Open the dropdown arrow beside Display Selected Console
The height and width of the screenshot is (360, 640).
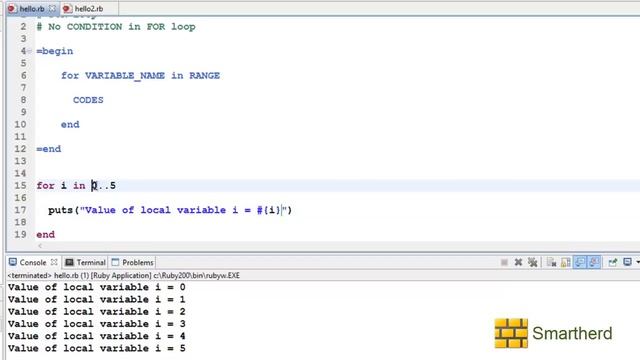tap(638, 262)
